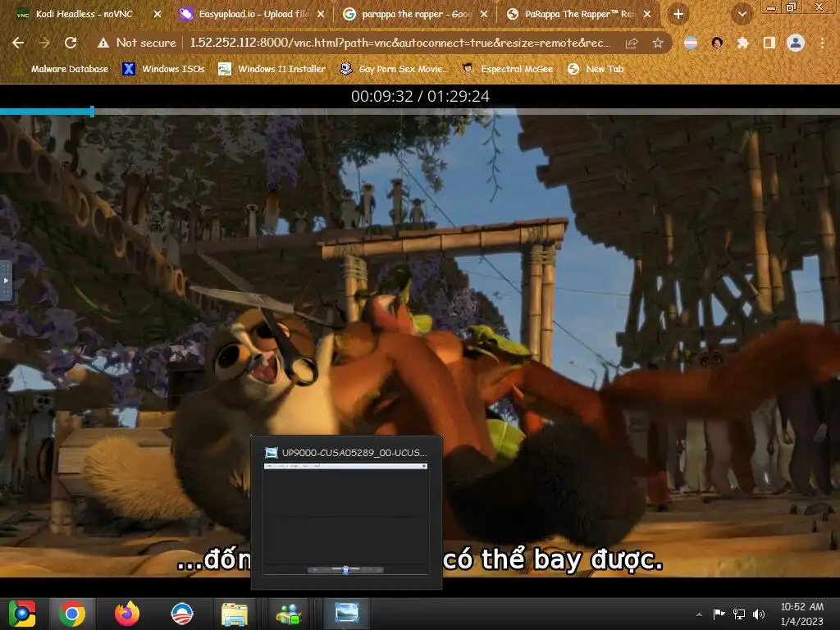Click the active monitor window taskbar icon
This screenshot has height=630, width=840.
pos(346,614)
